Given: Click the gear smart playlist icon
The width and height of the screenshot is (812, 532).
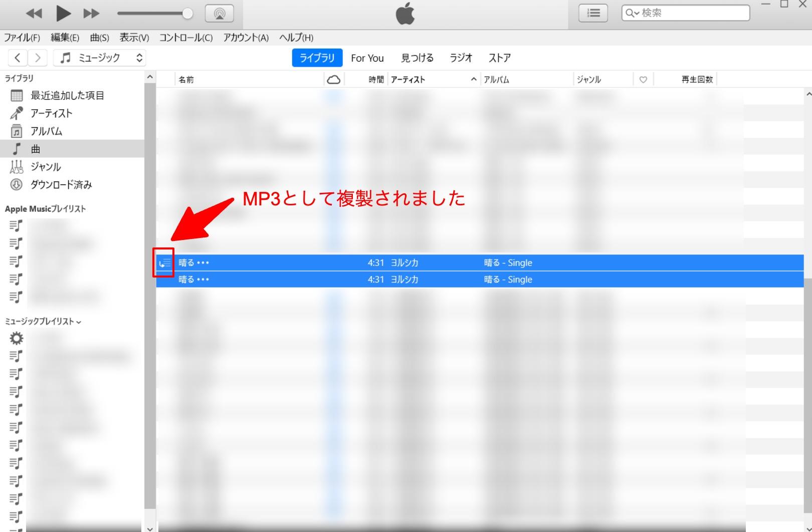Looking at the screenshot, I should pos(17,338).
